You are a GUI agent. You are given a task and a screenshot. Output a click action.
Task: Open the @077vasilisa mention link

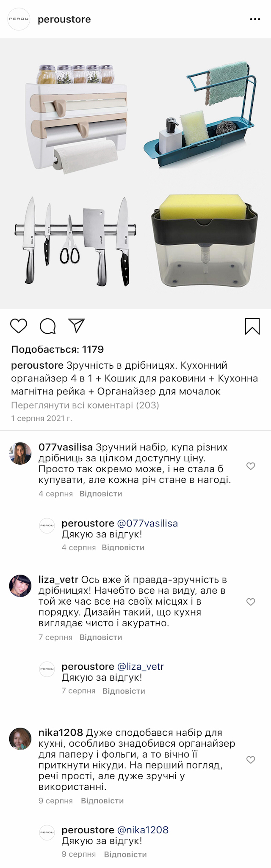[147, 523]
